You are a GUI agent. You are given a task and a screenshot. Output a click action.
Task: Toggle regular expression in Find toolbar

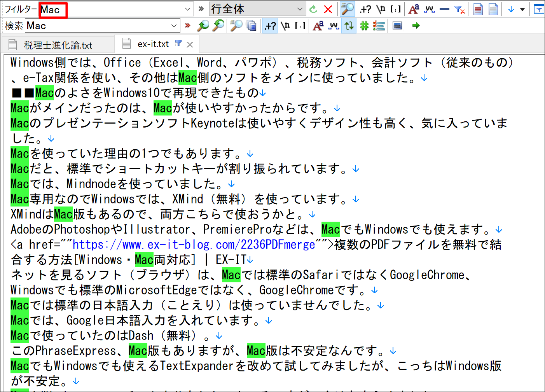(270, 26)
